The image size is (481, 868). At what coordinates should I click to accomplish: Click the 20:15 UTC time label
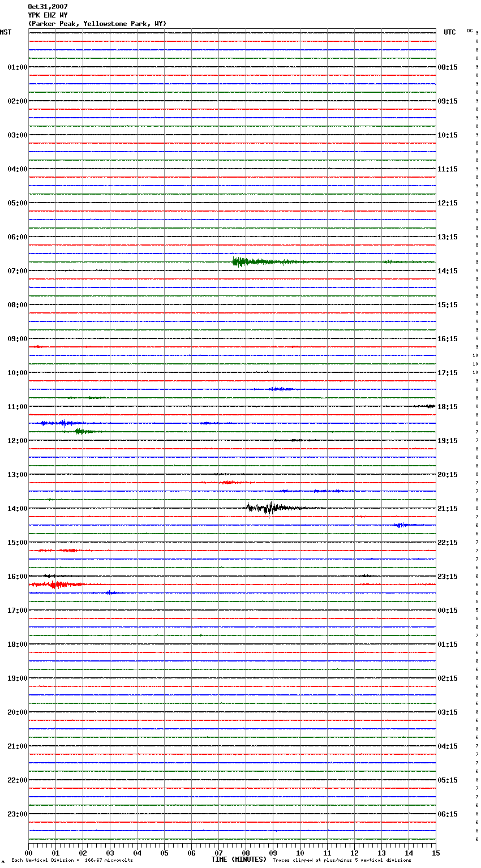click(448, 474)
